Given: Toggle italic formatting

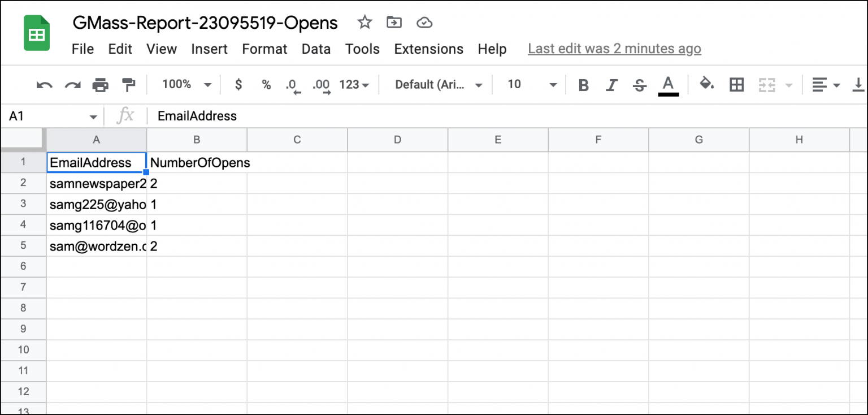Looking at the screenshot, I should pyautogui.click(x=611, y=84).
